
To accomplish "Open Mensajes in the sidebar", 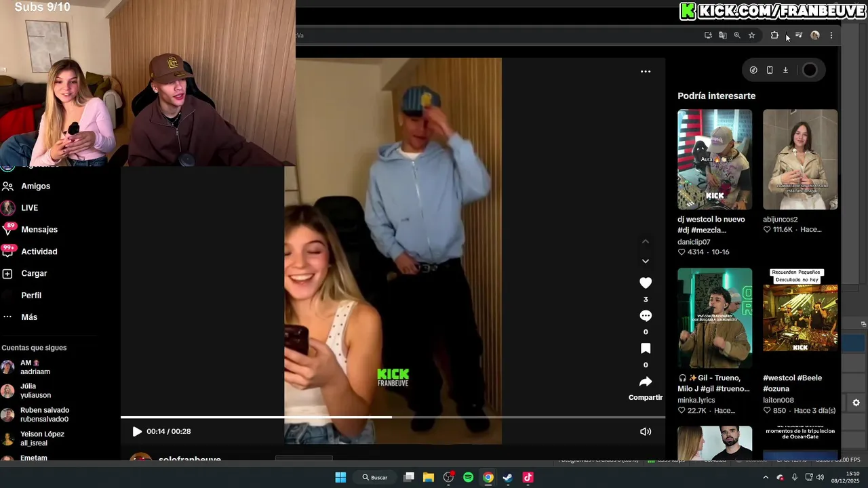I will [39, 230].
